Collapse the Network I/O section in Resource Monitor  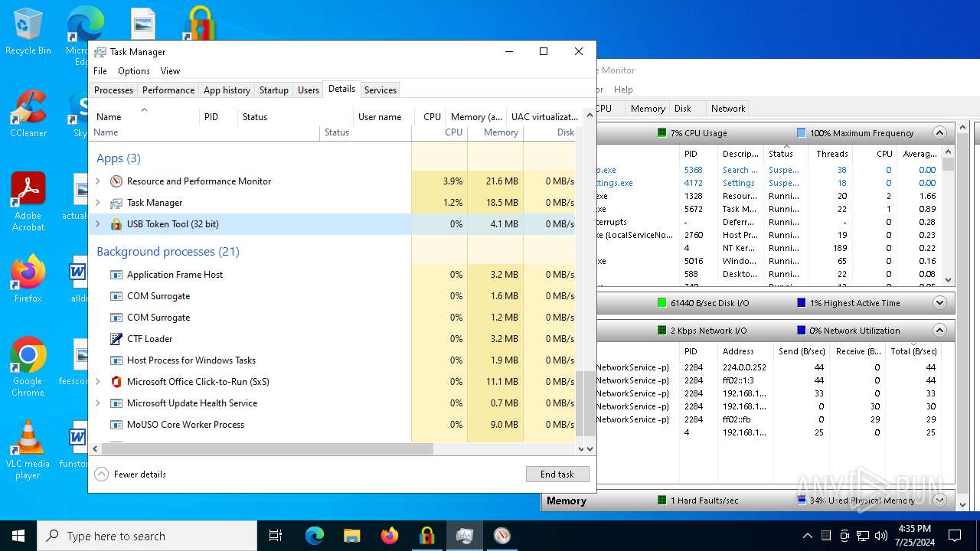(x=939, y=330)
